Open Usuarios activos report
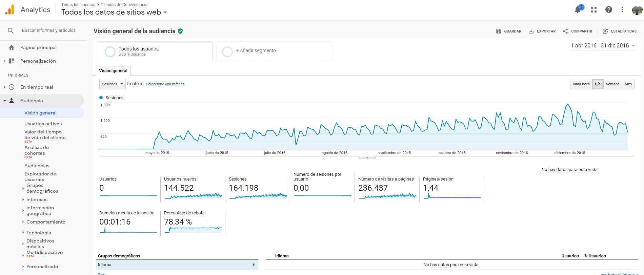The width and height of the screenshot is (644, 275). 43,124
